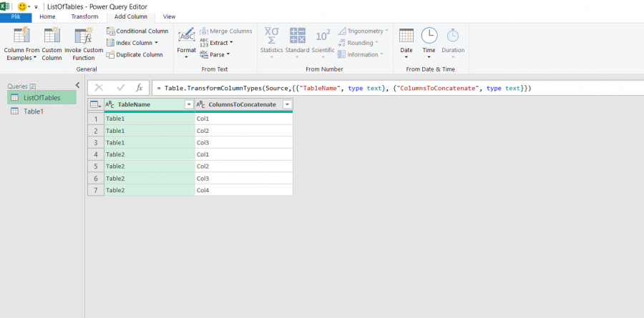Add a Conditional Column
The height and width of the screenshot is (318, 644).
(137, 31)
